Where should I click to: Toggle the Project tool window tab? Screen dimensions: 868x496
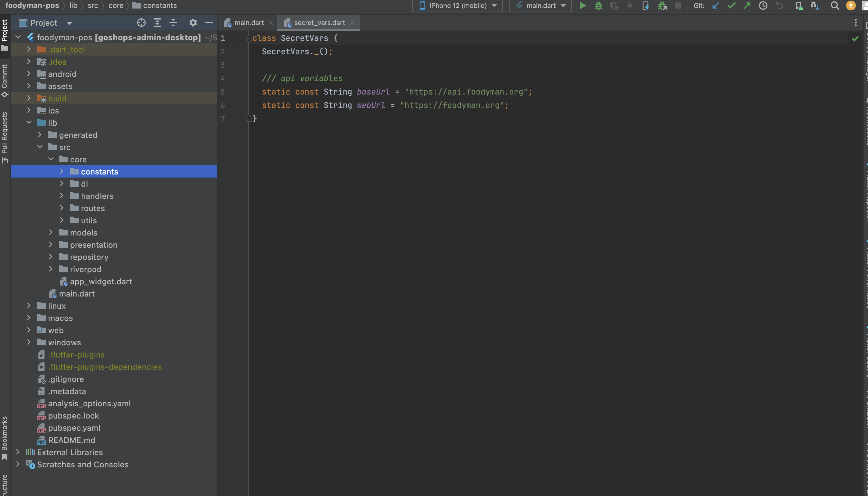coord(5,35)
